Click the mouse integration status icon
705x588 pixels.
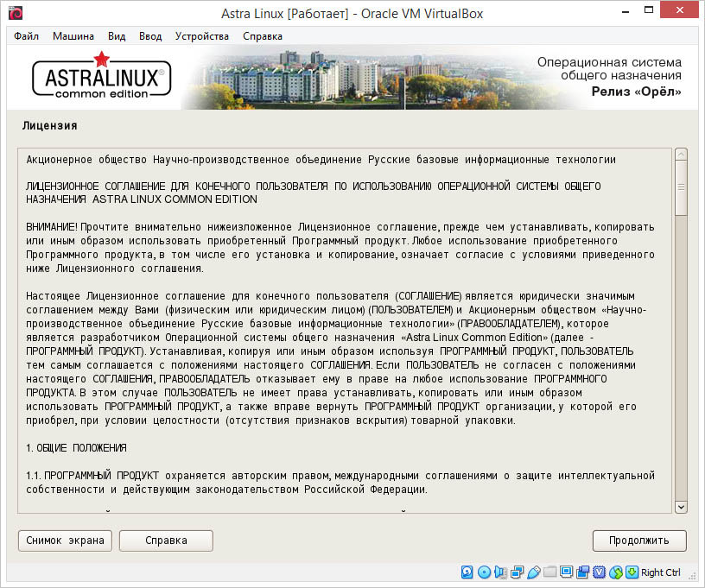[x=616, y=572]
